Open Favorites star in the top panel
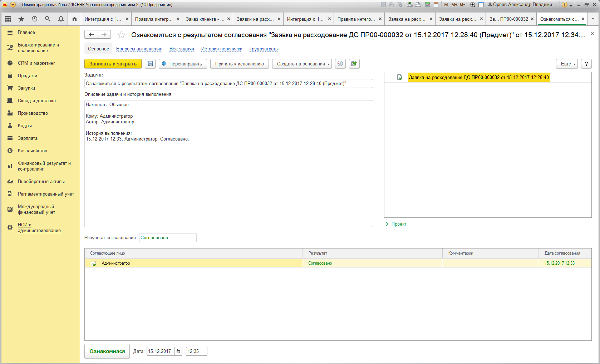This screenshot has width=600, height=364. [x=21, y=19]
